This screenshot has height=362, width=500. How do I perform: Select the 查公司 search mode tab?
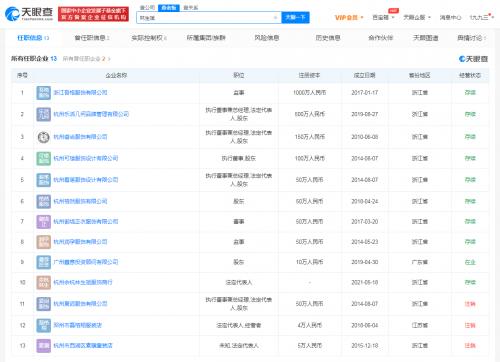coord(147,7)
